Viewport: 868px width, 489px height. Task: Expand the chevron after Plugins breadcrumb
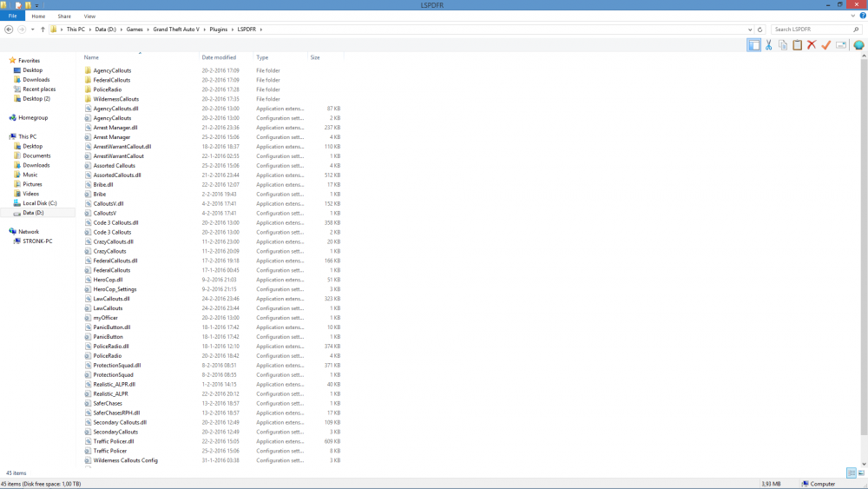[232, 30]
